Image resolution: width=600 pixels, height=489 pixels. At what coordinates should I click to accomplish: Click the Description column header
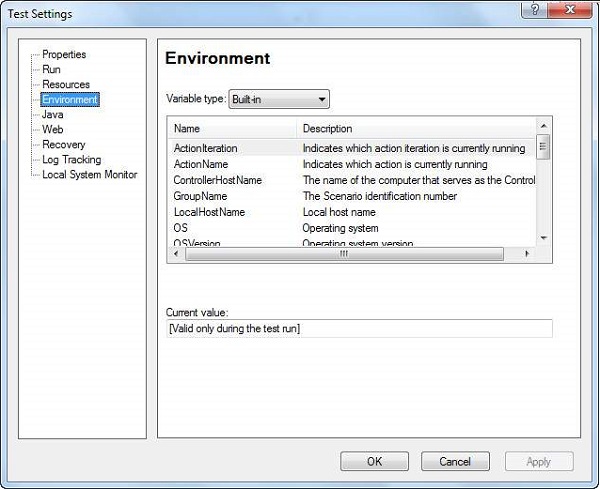coord(416,128)
